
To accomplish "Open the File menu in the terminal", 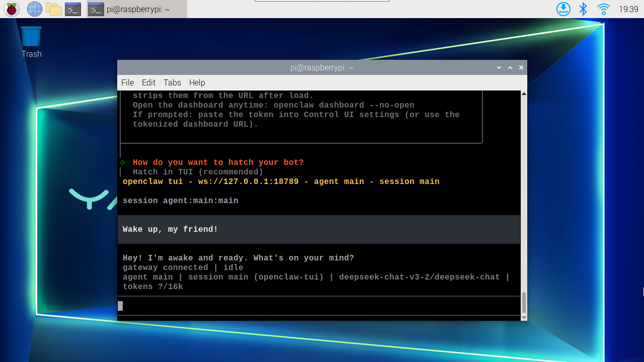I will [x=127, y=82].
